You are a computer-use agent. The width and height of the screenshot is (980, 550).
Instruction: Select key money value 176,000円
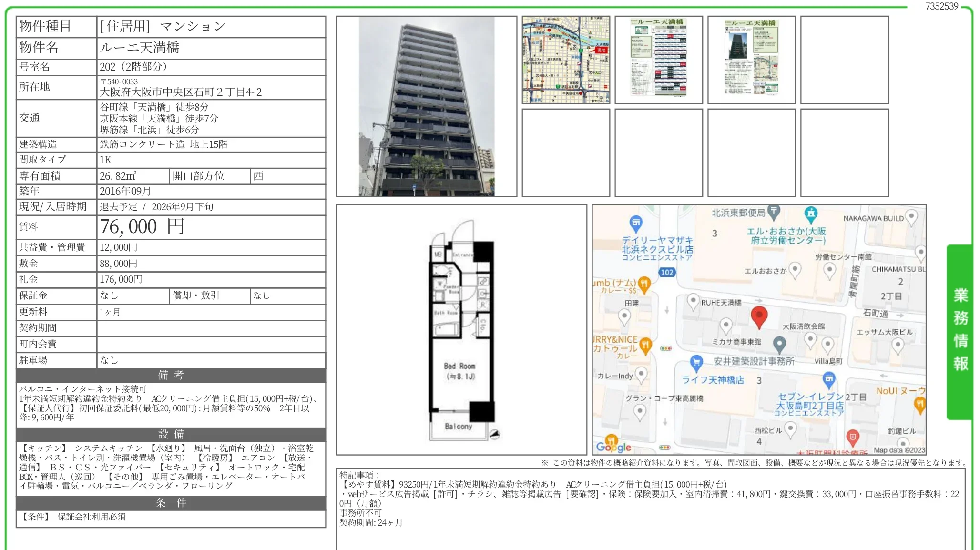click(121, 279)
